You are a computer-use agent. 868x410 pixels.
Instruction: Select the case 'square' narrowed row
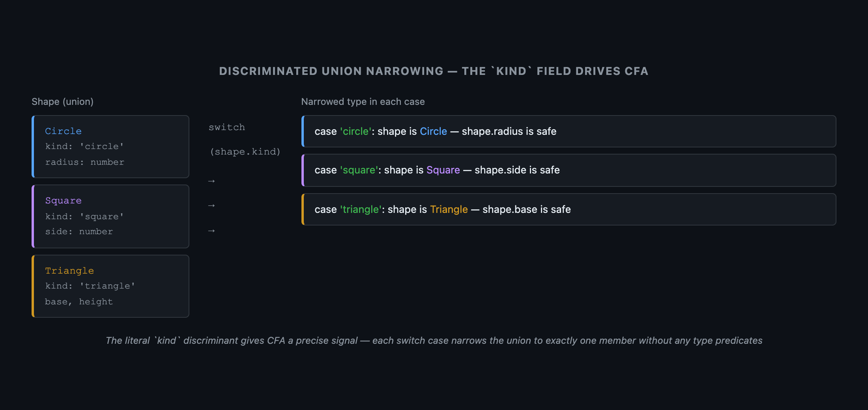pyautogui.click(x=569, y=170)
